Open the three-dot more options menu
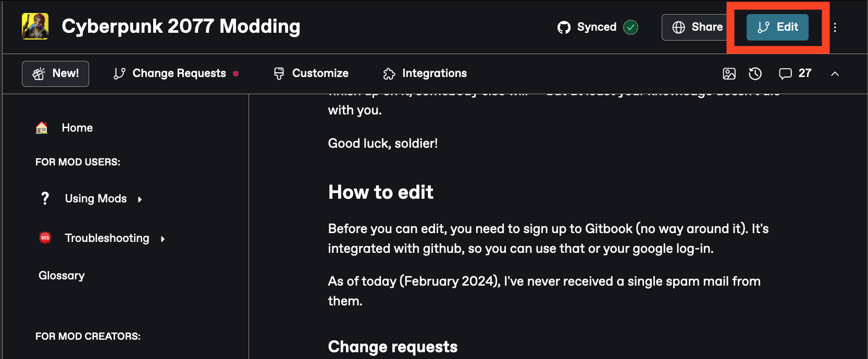This screenshot has width=868, height=359. pos(835,27)
